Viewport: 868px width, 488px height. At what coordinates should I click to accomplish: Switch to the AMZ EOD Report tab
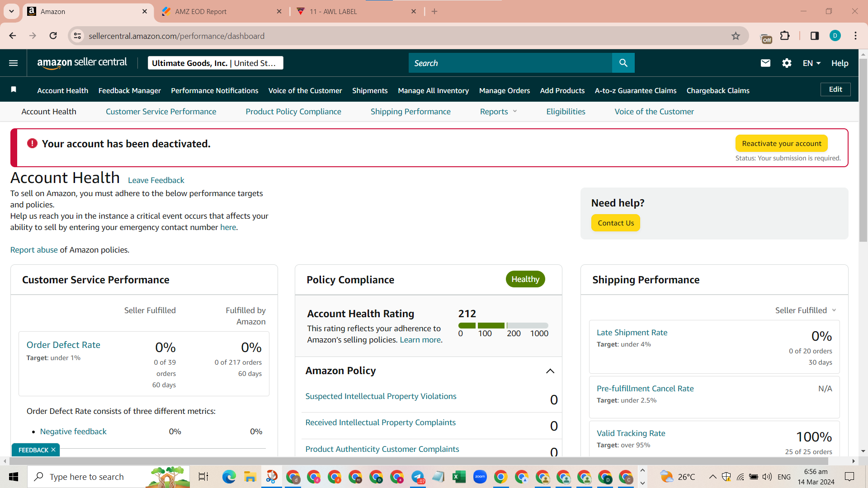[222, 11]
